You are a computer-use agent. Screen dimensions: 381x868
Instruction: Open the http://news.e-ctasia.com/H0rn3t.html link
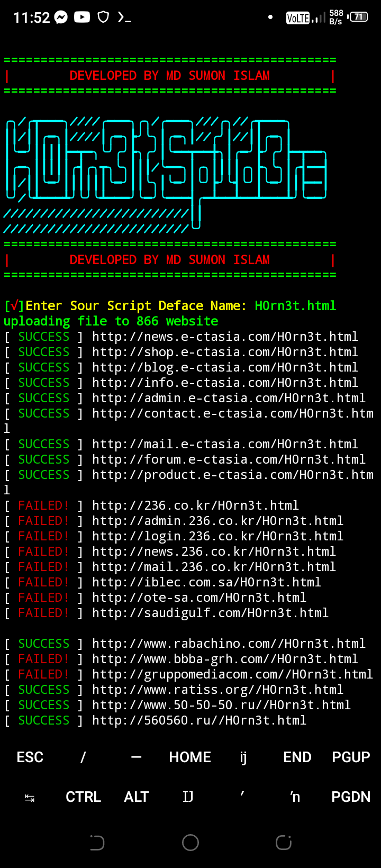pyautogui.click(x=224, y=336)
